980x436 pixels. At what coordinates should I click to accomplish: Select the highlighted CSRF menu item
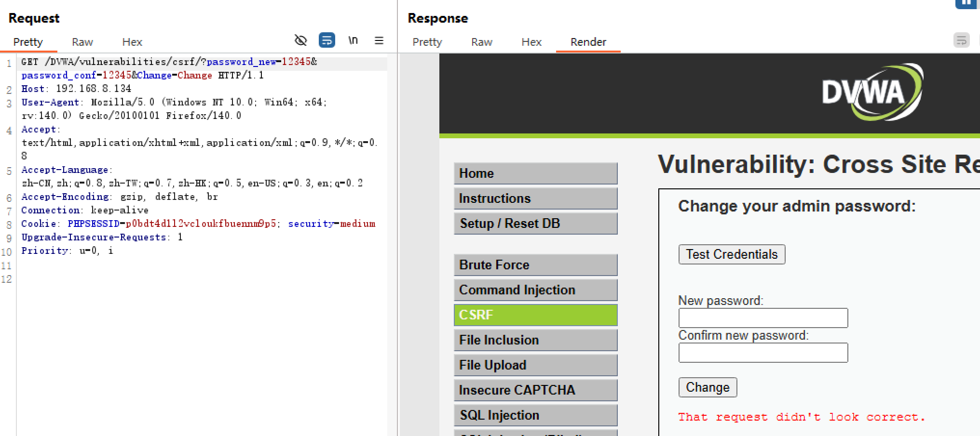(x=535, y=315)
